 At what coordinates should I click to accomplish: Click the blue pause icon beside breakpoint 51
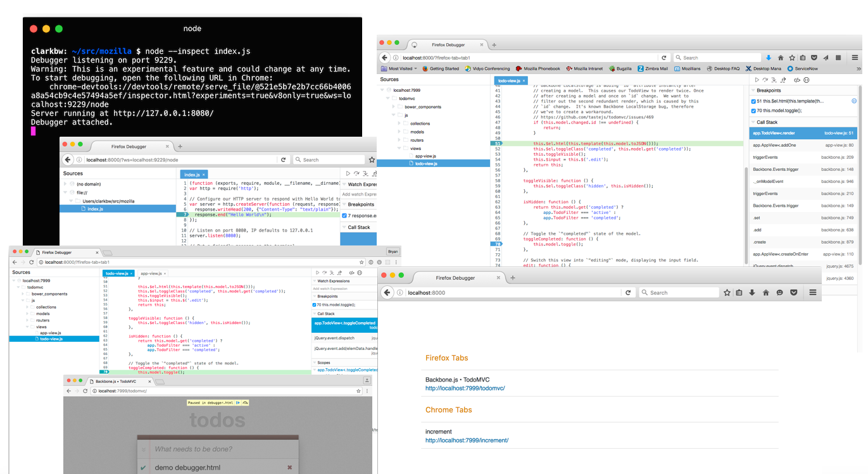click(x=854, y=101)
